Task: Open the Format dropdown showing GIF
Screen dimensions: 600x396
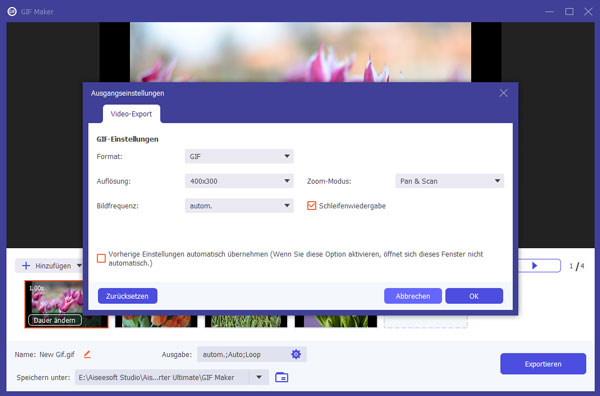Action: (239, 156)
